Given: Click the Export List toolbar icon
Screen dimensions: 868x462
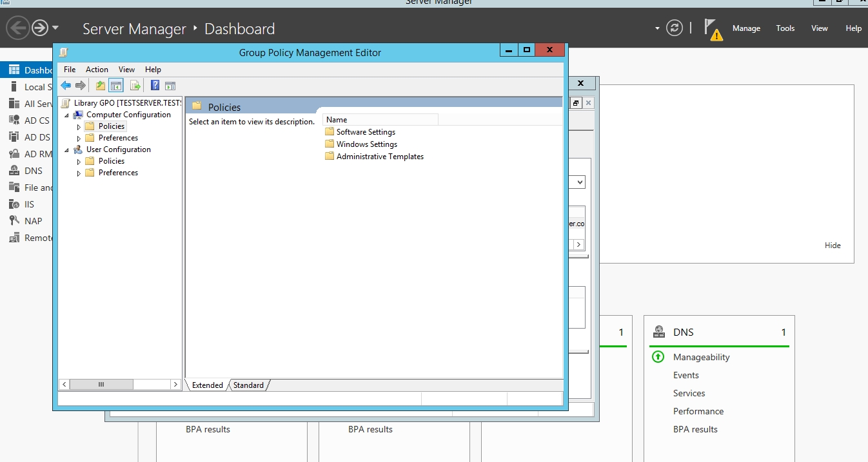Looking at the screenshot, I should (135, 86).
